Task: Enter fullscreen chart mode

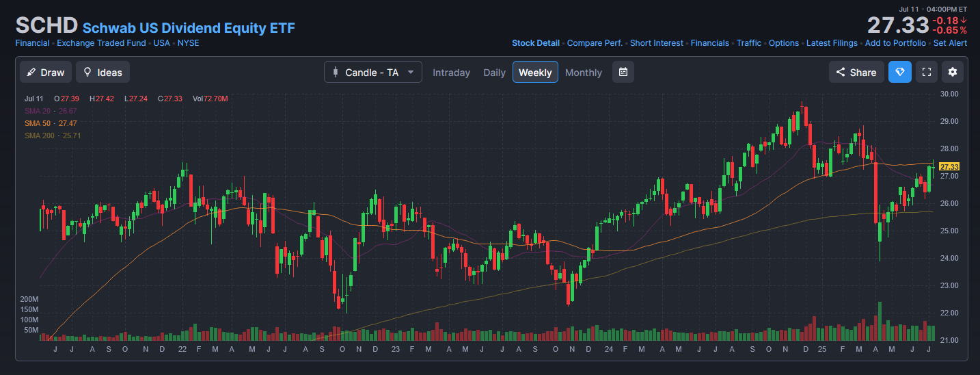Action: tap(927, 72)
